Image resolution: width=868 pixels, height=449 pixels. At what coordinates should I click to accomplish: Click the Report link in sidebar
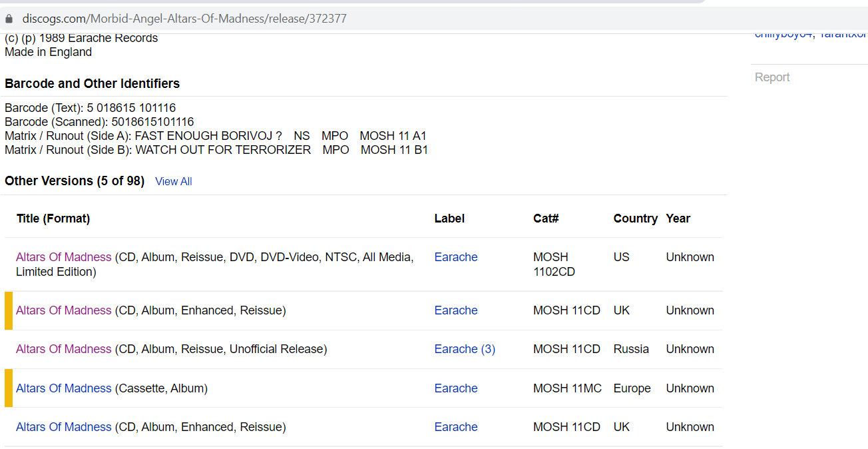[x=772, y=77]
